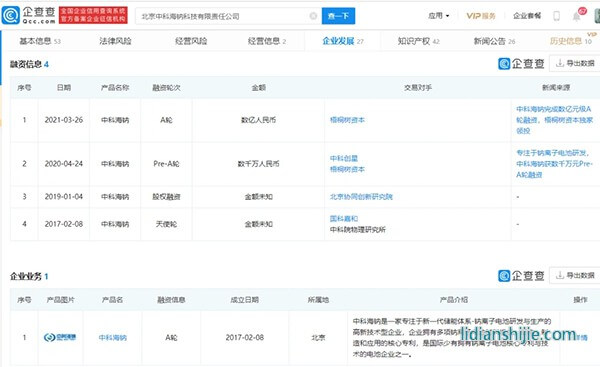Viewport: 600px width, 367px height.
Task: Open the 中科创星 investor link
Action: pyautogui.click(x=344, y=158)
